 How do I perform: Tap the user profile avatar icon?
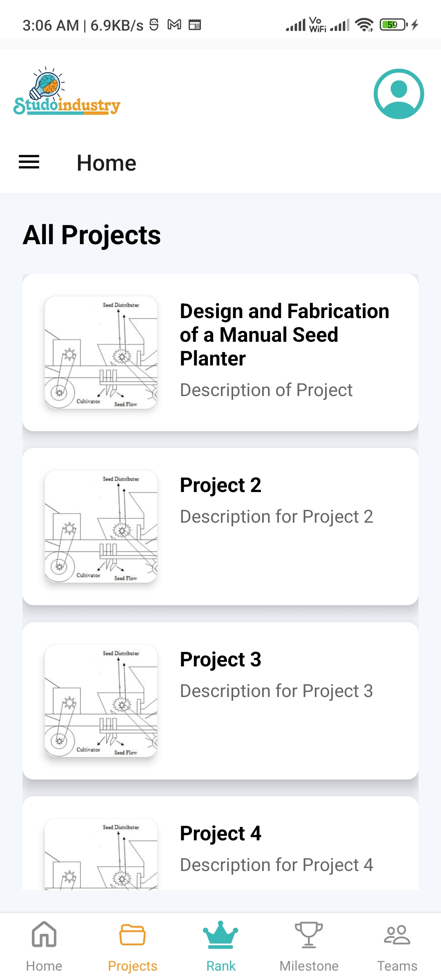pos(399,94)
